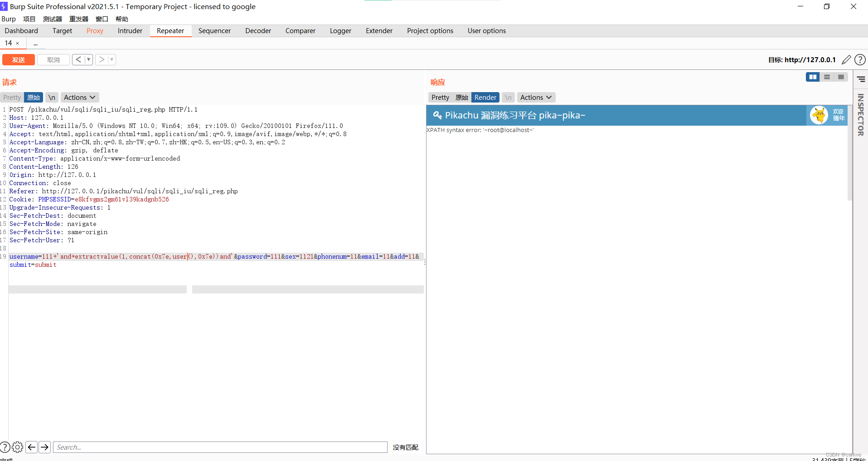The image size is (868, 461).
Task: Switch response view to 原始 raw
Action: tap(462, 98)
